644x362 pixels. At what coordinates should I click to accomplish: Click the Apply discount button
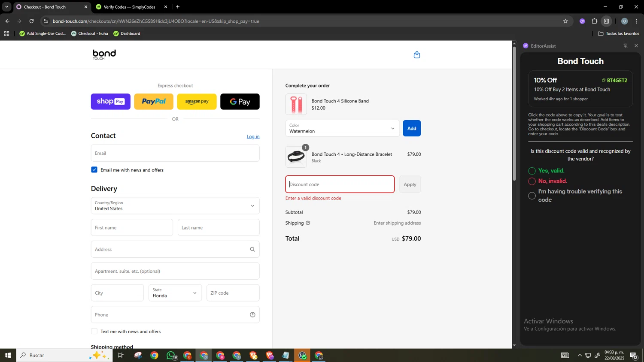point(410,184)
